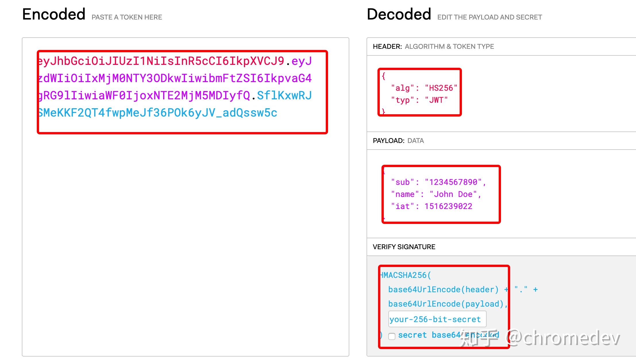Click the VERIFY SIGNATURE section label
636x364 pixels.
point(404,247)
